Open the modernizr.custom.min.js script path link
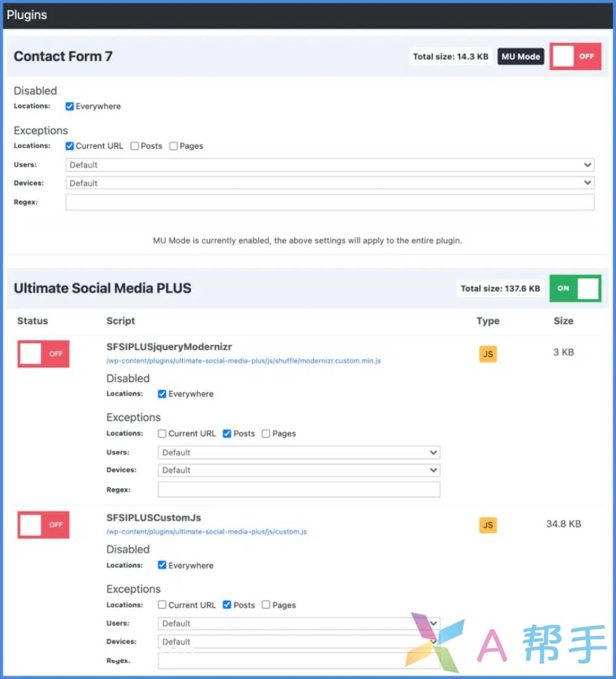The width and height of the screenshot is (616, 679). pos(243,360)
